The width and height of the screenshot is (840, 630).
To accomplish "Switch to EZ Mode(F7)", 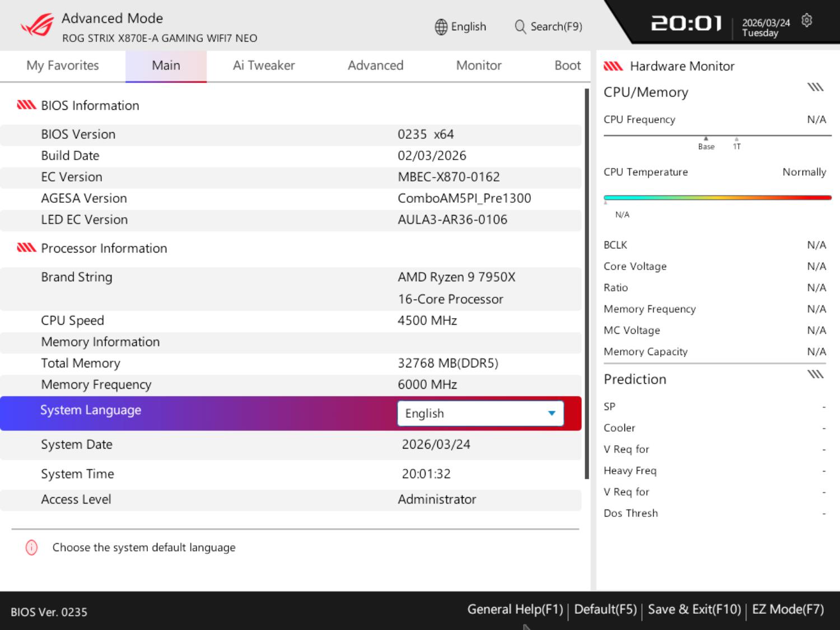I will pyautogui.click(x=787, y=609).
